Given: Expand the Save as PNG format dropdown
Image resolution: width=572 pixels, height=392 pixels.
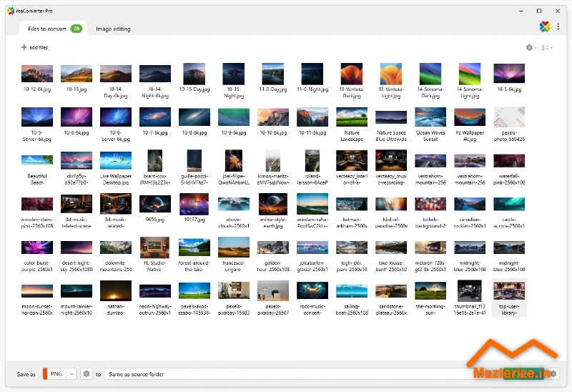Looking at the screenshot, I should (71, 373).
